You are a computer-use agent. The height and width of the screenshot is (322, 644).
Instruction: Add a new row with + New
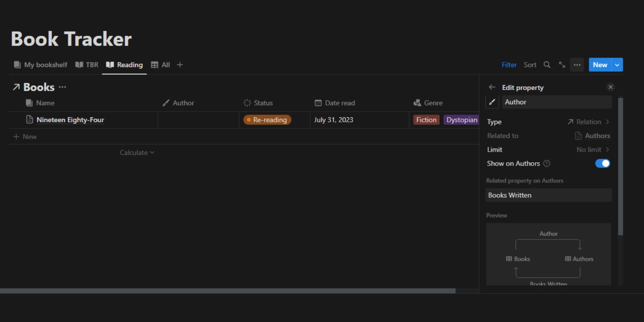tap(25, 136)
